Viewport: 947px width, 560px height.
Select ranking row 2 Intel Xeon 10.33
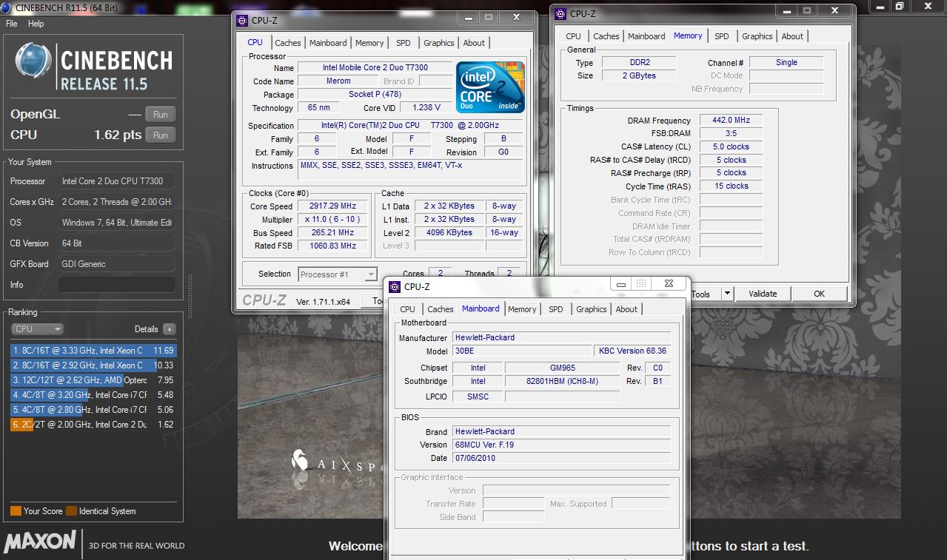(93, 365)
